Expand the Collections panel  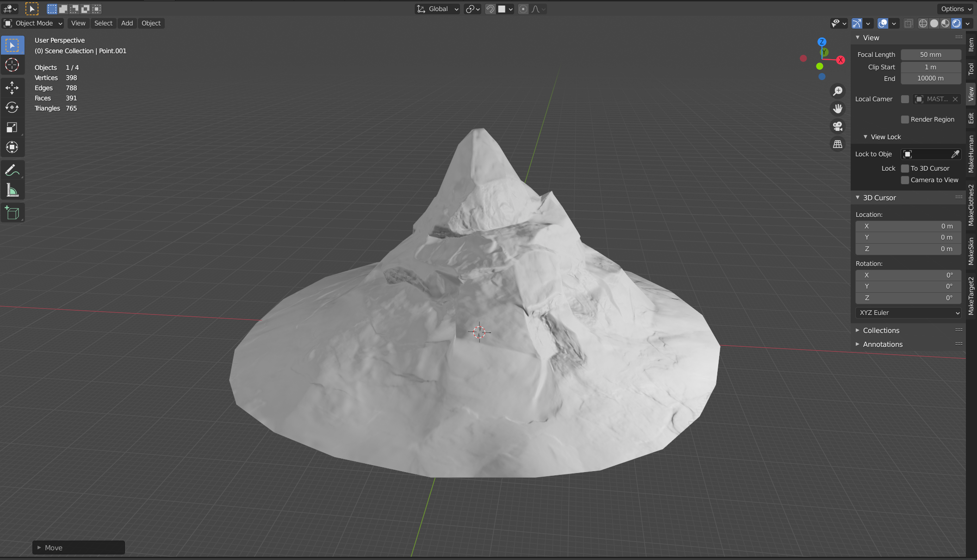click(881, 330)
